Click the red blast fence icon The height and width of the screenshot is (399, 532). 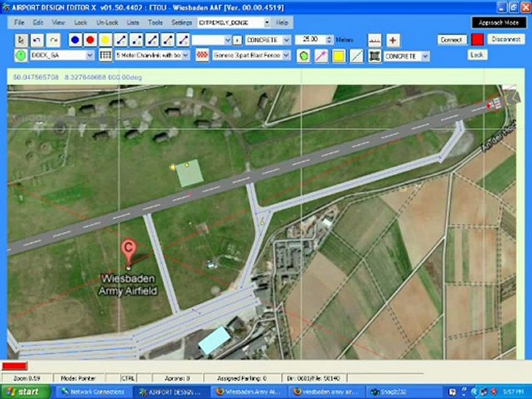point(202,55)
